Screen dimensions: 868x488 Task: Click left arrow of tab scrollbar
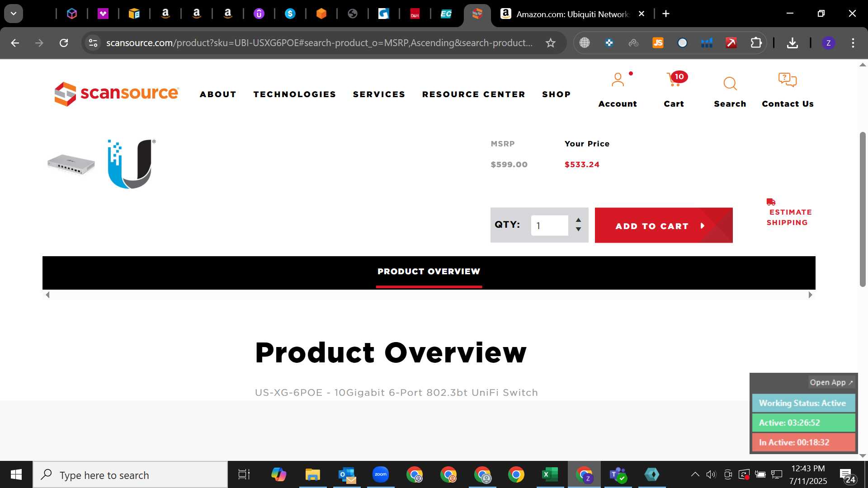point(47,295)
